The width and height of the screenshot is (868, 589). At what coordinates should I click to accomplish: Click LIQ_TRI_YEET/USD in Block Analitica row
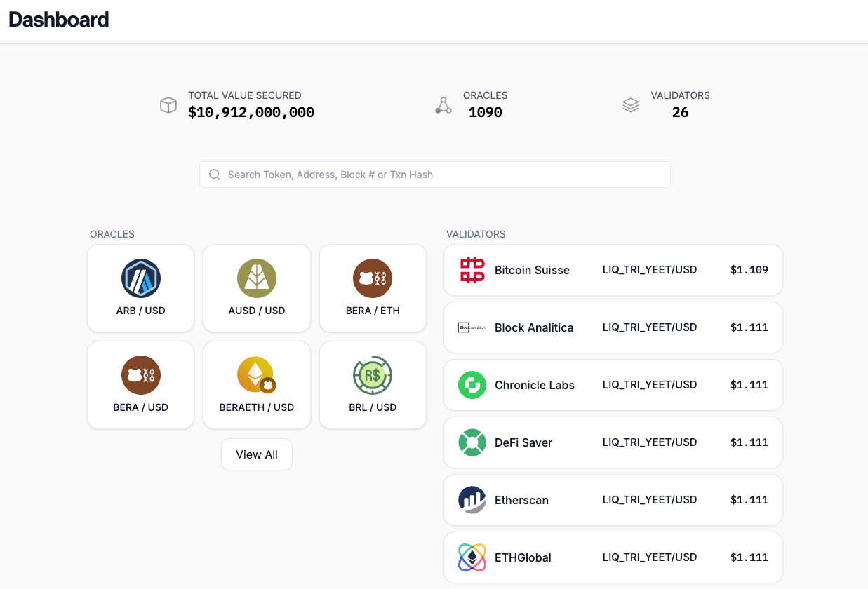(650, 327)
